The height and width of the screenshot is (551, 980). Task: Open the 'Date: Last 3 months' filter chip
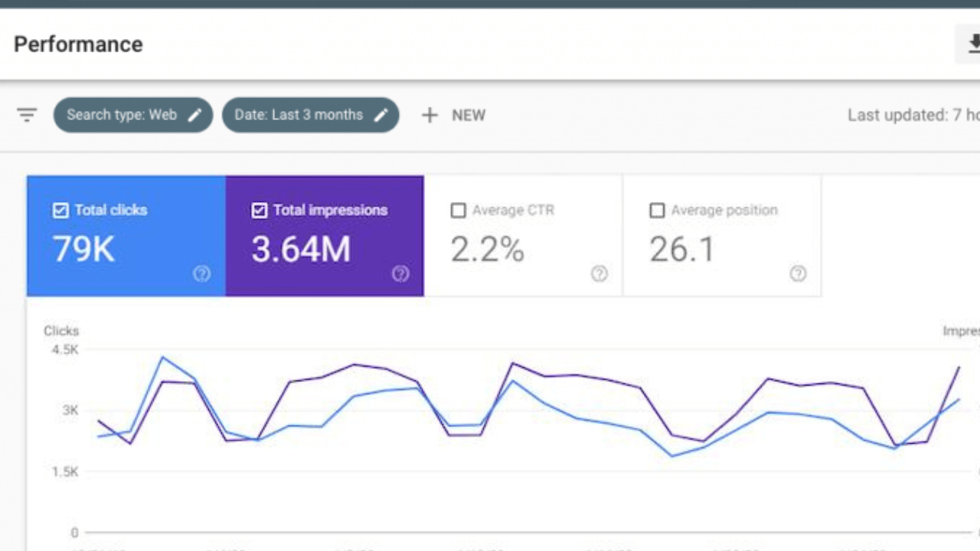tap(299, 116)
